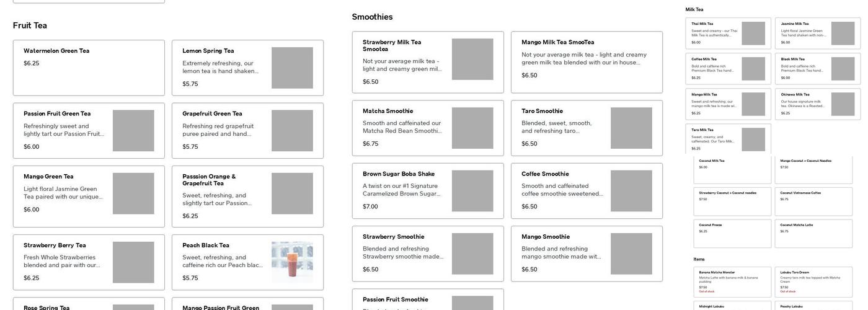The width and height of the screenshot is (868, 310).
Task: Click the Taro Smoothie image placeholder
Action: click(x=631, y=128)
